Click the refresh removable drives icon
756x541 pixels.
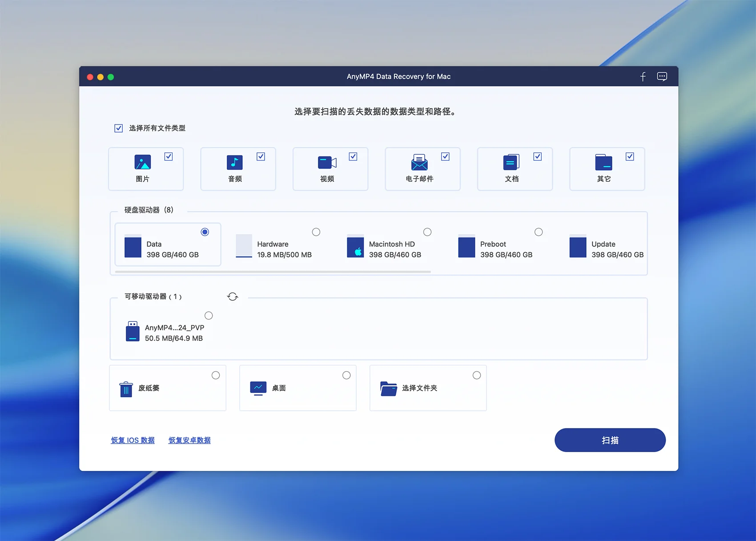233,297
